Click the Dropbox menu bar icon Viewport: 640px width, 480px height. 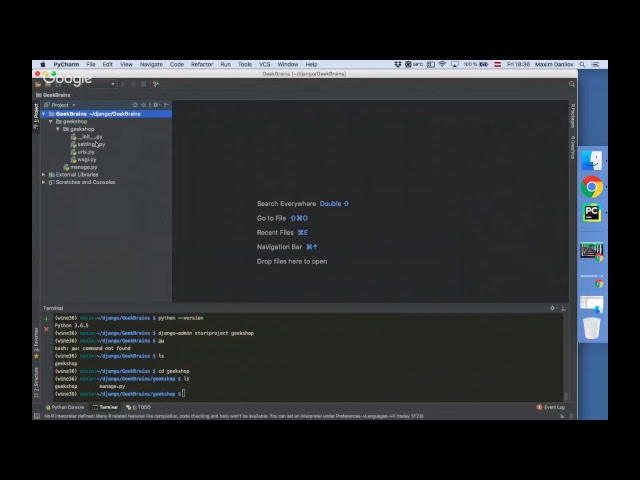pyautogui.click(x=398, y=64)
